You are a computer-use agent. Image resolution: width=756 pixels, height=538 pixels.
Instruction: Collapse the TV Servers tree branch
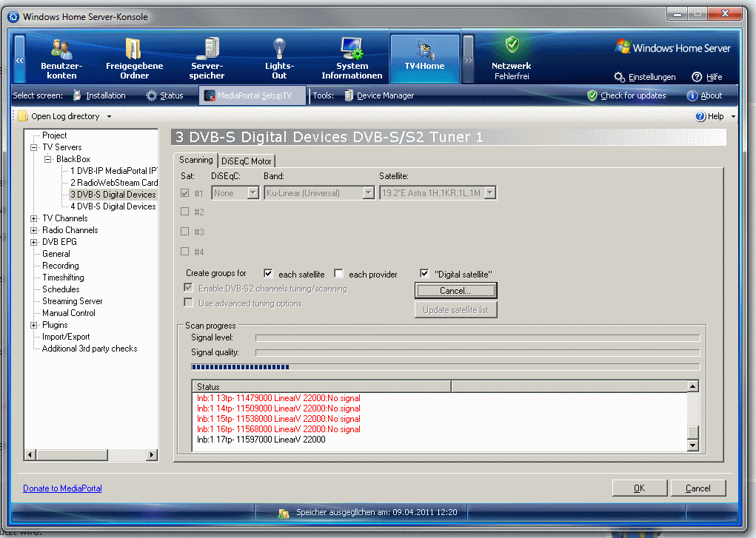point(33,147)
